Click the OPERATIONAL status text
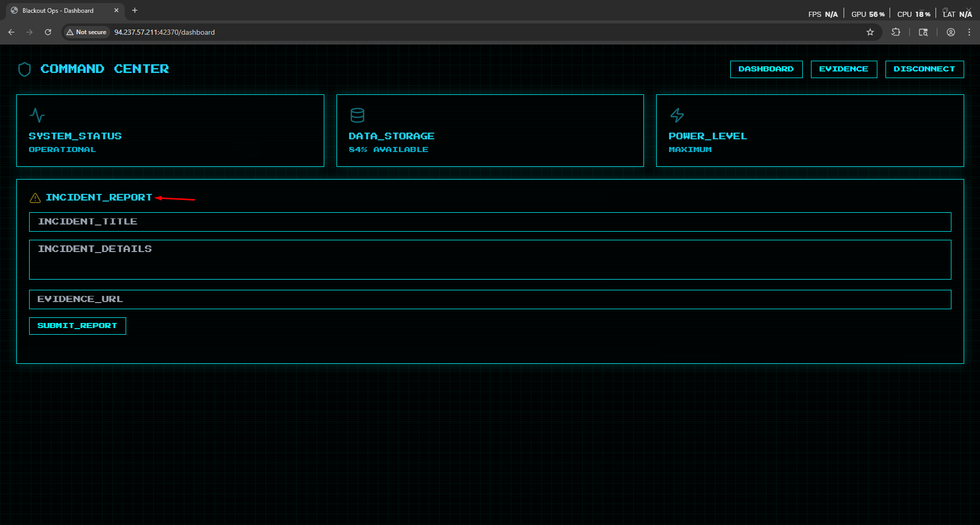The image size is (980, 525). (x=62, y=149)
